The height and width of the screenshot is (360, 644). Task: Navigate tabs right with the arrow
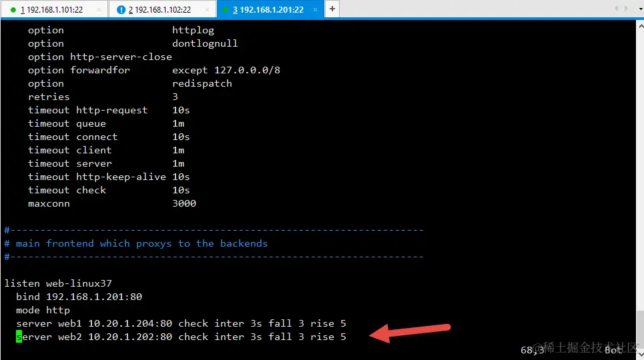pyautogui.click(x=626, y=9)
